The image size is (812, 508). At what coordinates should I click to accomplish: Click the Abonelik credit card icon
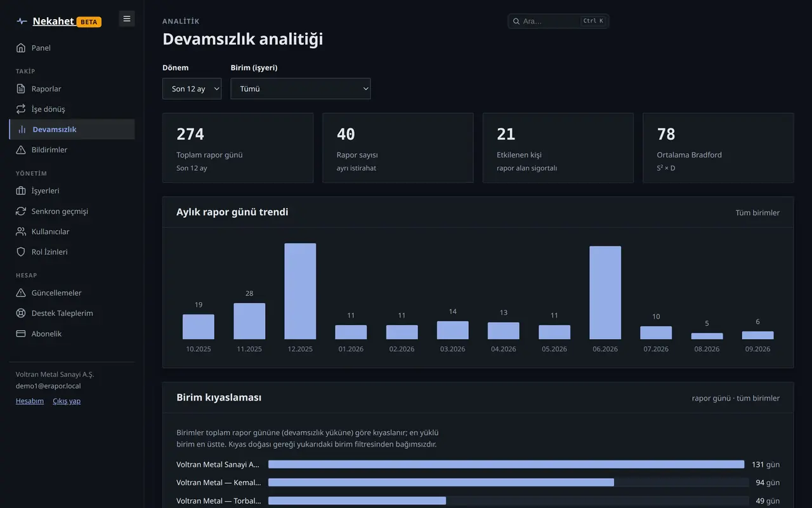click(x=21, y=333)
